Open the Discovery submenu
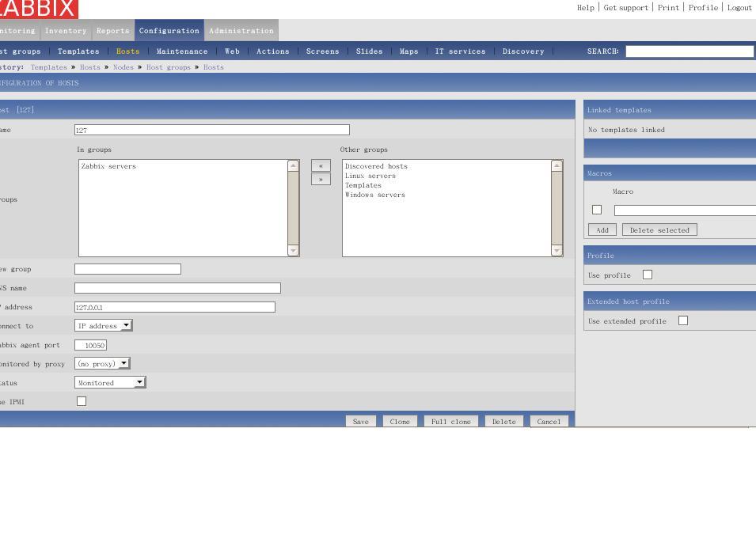Screen dimensions: 756x546 tap(523, 51)
